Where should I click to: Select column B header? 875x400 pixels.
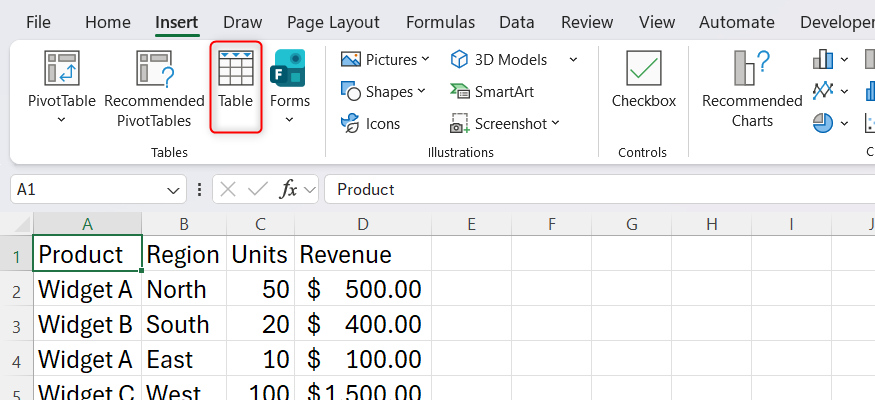(184, 224)
